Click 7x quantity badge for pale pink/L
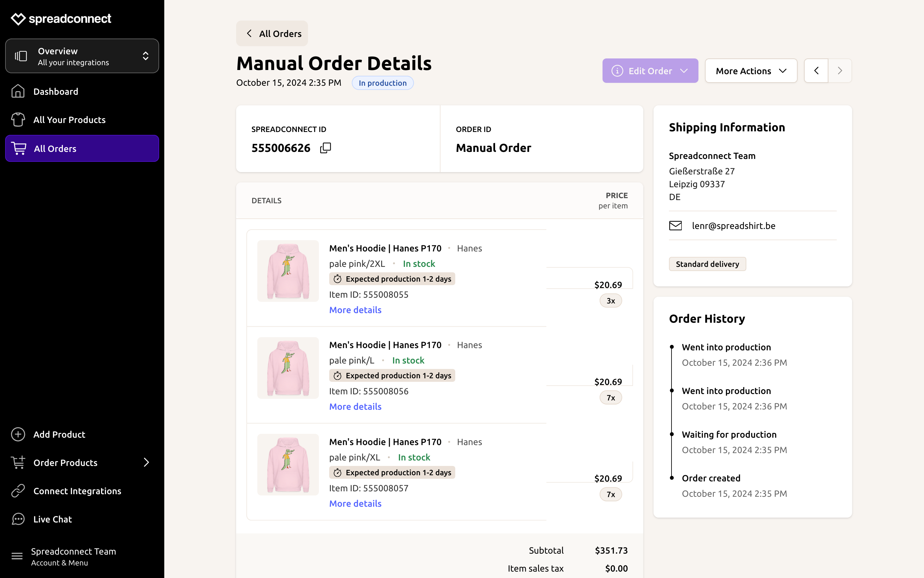The image size is (924, 578). coord(611,398)
